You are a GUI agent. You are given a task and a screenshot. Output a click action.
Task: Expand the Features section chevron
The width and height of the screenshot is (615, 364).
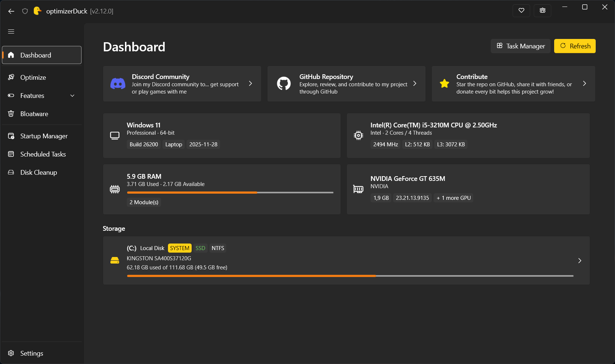pos(73,96)
